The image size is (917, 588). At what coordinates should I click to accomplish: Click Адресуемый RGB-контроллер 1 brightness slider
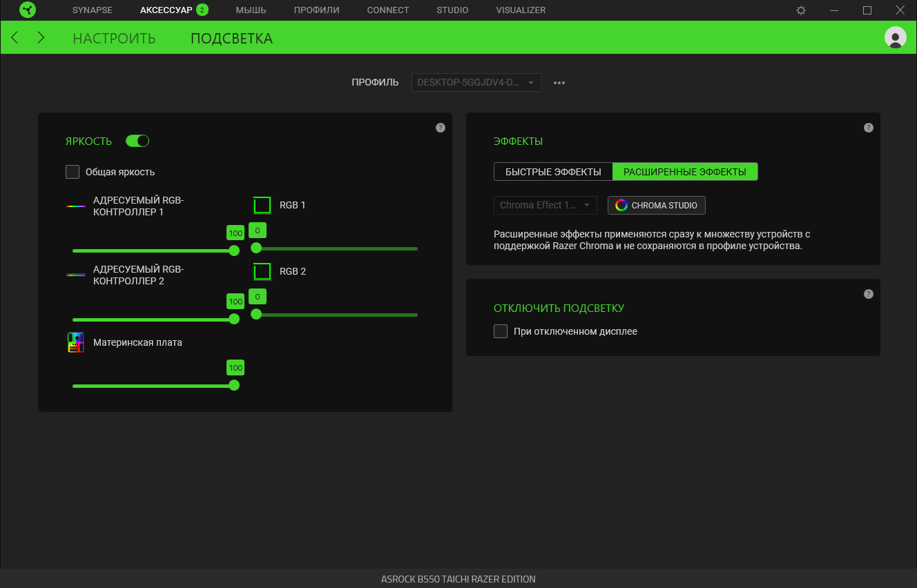point(155,251)
